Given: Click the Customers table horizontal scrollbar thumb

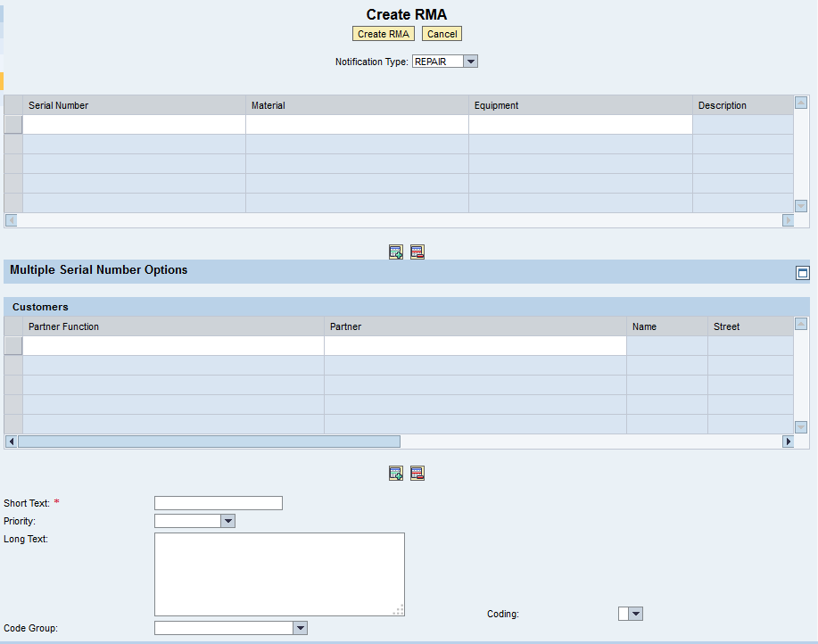Looking at the screenshot, I should [210, 442].
